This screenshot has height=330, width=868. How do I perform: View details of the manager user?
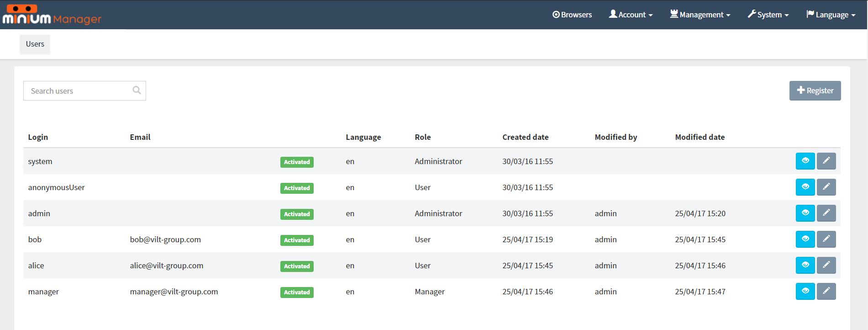pos(805,291)
